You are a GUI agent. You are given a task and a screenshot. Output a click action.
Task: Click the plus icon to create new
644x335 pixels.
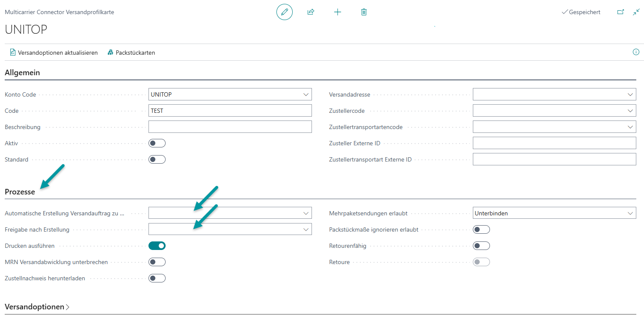point(338,12)
